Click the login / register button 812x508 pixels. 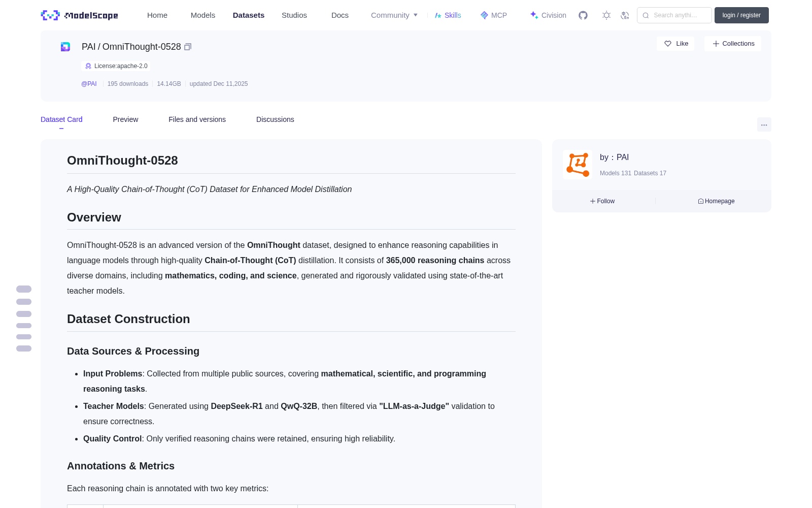coord(741,15)
